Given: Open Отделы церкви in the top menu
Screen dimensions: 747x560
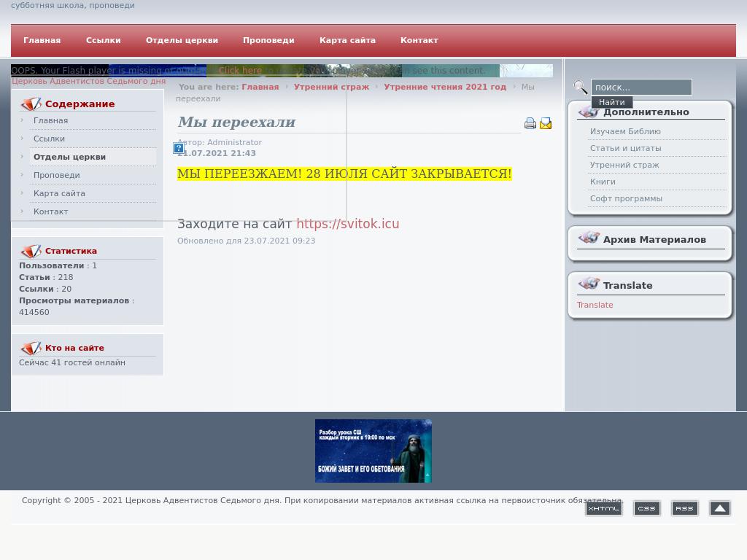Looking at the screenshot, I should [x=182, y=41].
